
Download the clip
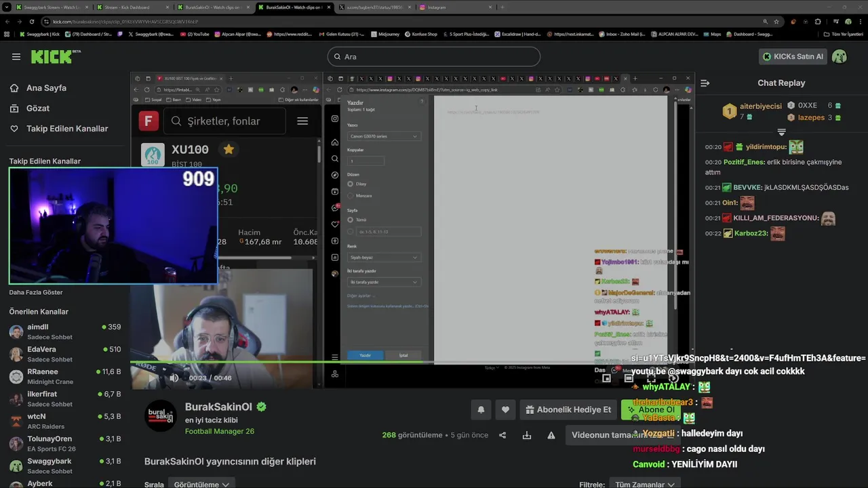tap(527, 435)
